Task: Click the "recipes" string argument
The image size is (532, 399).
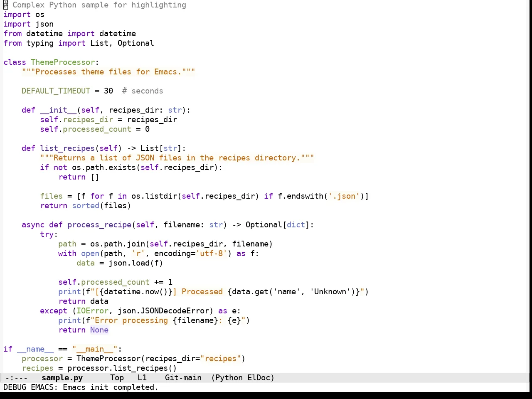Action: (220, 359)
